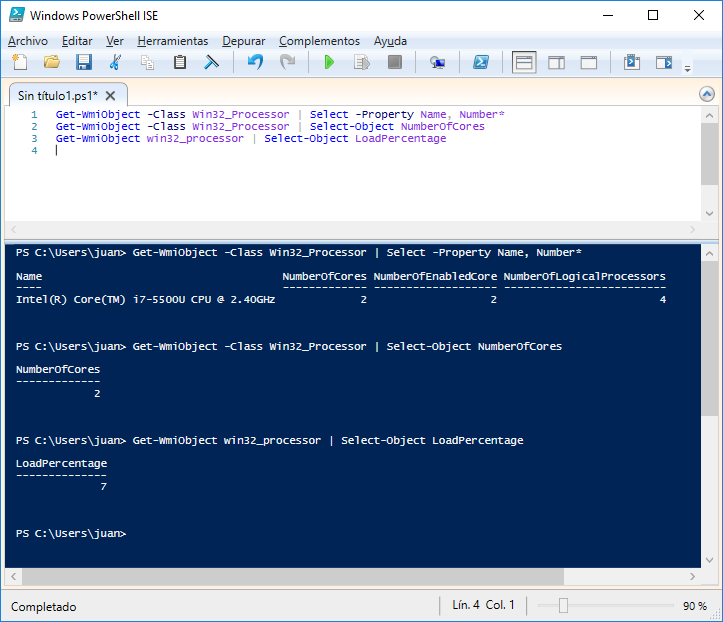723x622 pixels.
Task: Close the Sin título1.ps1 tab
Action: [x=110, y=95]
